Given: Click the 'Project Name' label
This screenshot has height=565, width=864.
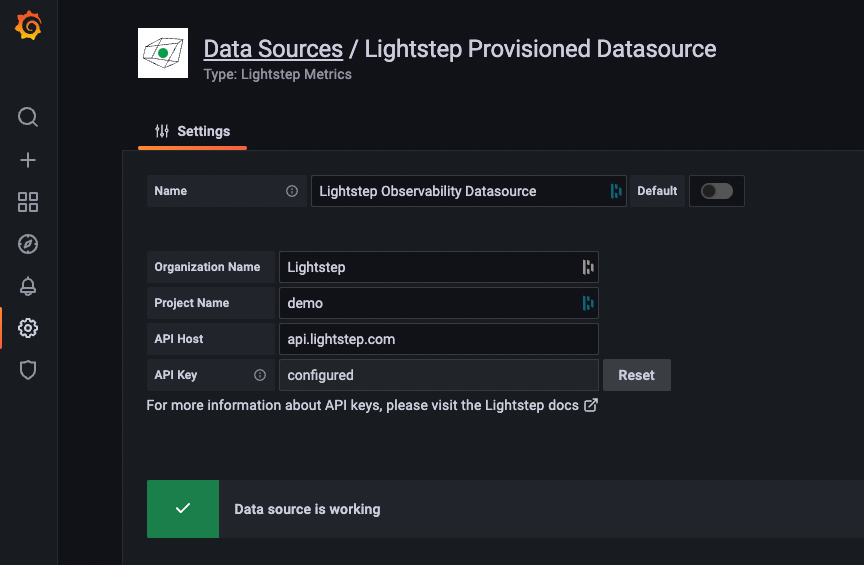Looking at the screenshot, I should pyautogui.click(x=192, y=303).
